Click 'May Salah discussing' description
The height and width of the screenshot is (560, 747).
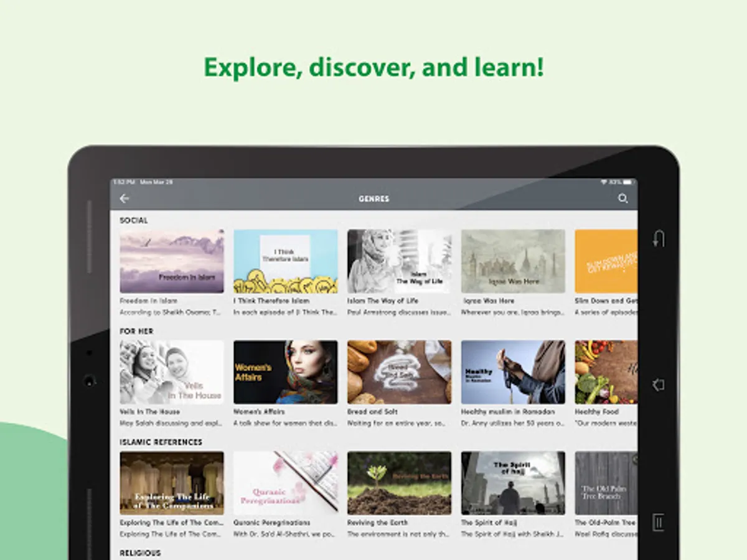(171, 422)
